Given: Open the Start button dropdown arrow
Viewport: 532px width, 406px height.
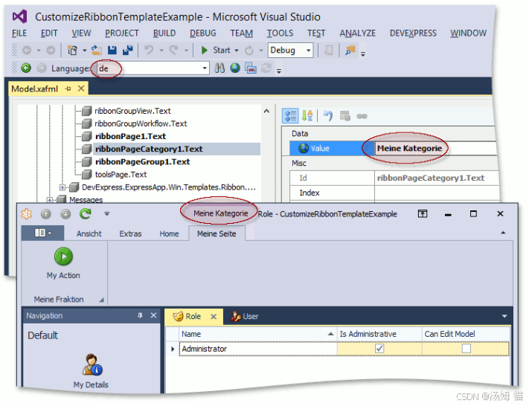Looking at the screenshot, I should pos(237,51).
